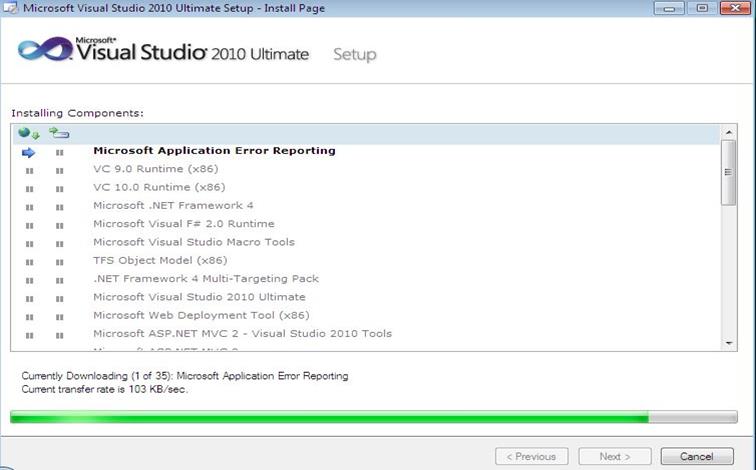Image resolution: width=756 pixels, height=470 pixels.
Task: Click install pause icon for Visual Studio Macro Tools
Action: (59, 244)
